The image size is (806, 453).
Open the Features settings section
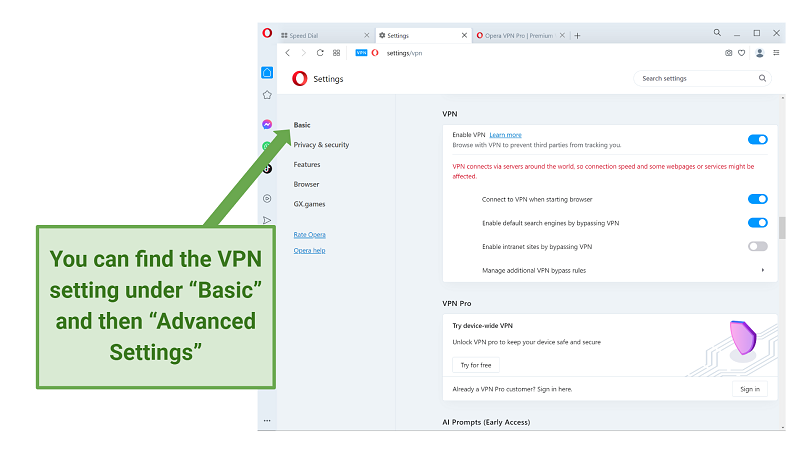tap(307, 165)
